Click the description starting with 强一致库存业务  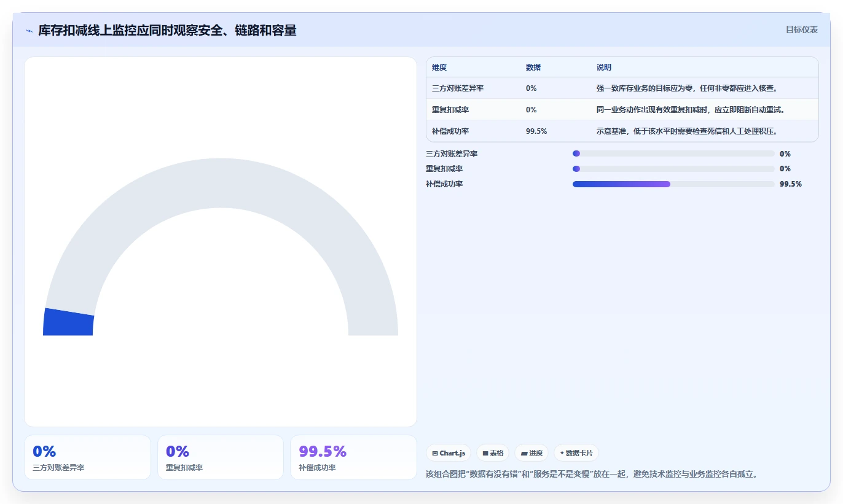pyautogui.click(x=688, y=88)
